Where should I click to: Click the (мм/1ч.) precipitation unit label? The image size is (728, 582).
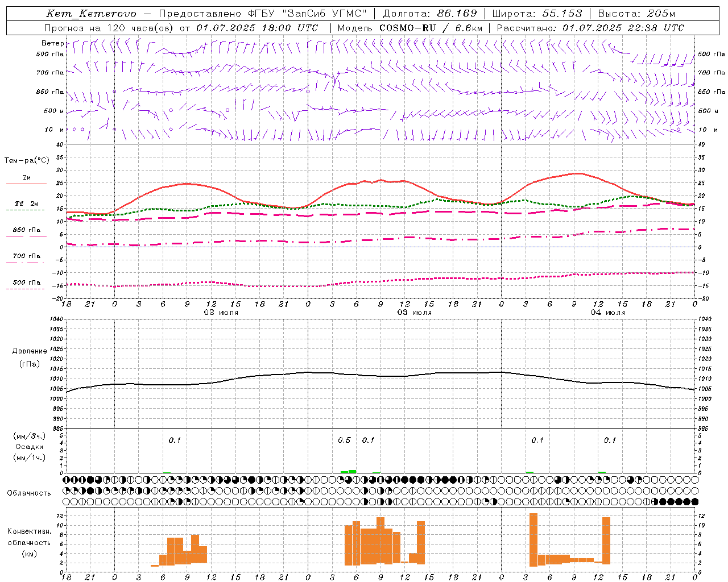tap(30, 458)
